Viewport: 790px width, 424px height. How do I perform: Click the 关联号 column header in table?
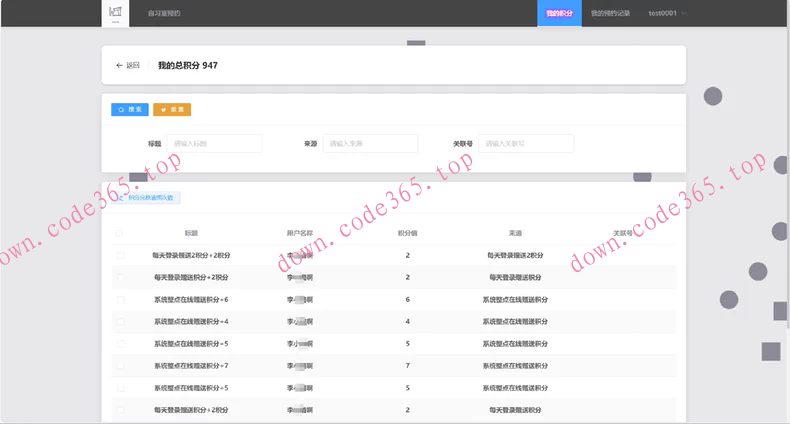pos(623,233)
